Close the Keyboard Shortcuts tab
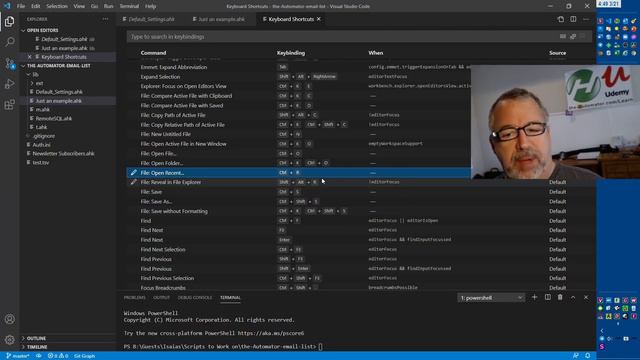Image resolution: width=640 pixels, height=360 pixels. pyautogui.click(x=319, y=19)
